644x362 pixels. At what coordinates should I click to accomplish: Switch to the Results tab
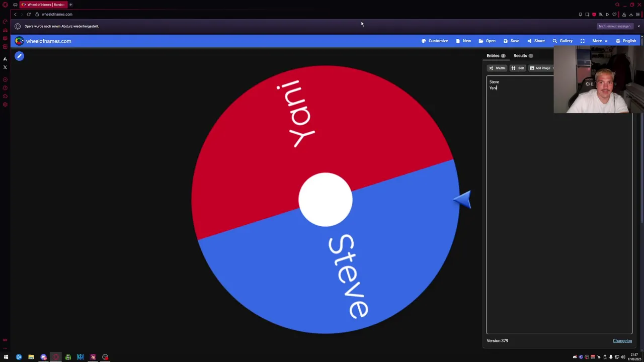[x=523, y=56]
